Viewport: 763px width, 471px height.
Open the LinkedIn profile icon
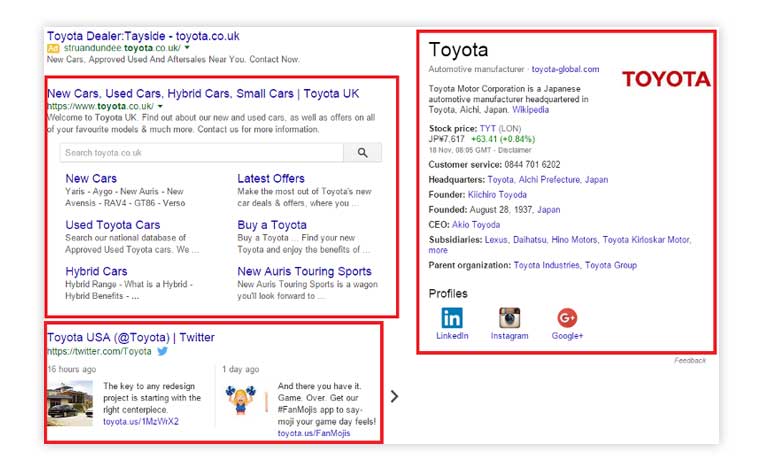pyautogui.click(x=452, y=318)
